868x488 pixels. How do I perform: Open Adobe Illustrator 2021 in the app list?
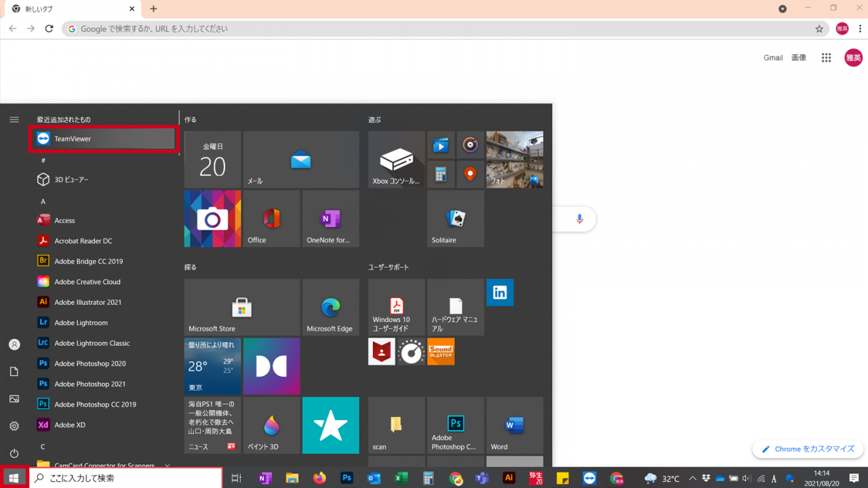(104, 302)
